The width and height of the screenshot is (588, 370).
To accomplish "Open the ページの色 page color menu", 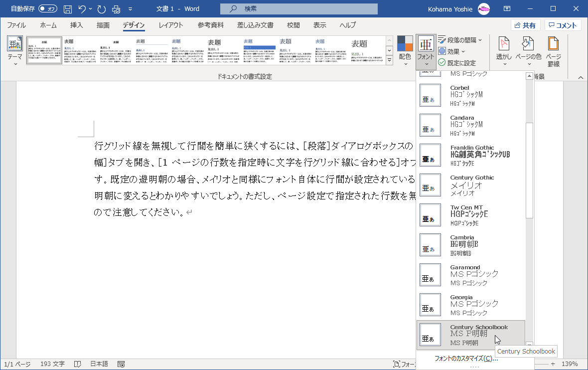I will coord(528,51).
